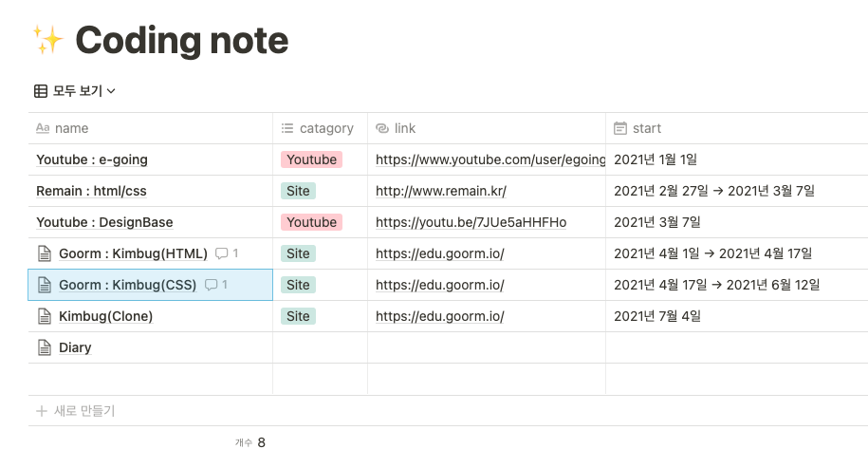868x468 pixels.
Task: Open comment bubble on Goorm : Kimbug(CSS) row
Action: click(x=217, y=285)
